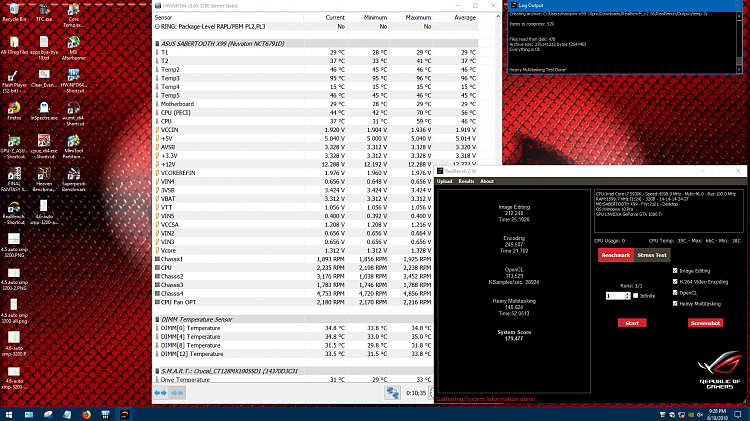The width and height of the screenshot is (750, 421).
Task: Open the Results menu in RealBench
Action: [466, 181]
